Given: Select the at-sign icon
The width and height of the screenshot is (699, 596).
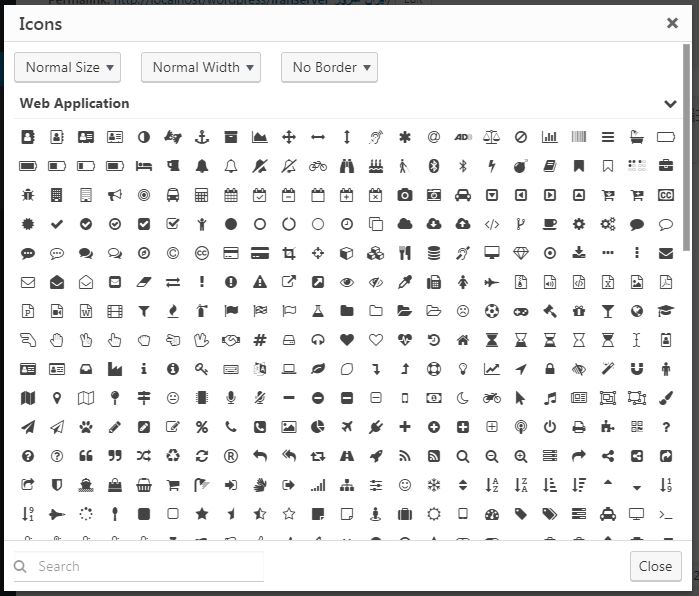Looking at the screenshot, I should (x=434, y=137).
